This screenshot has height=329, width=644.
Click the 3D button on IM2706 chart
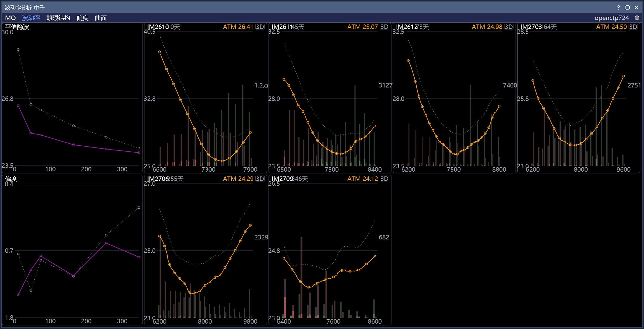(260, 179)
